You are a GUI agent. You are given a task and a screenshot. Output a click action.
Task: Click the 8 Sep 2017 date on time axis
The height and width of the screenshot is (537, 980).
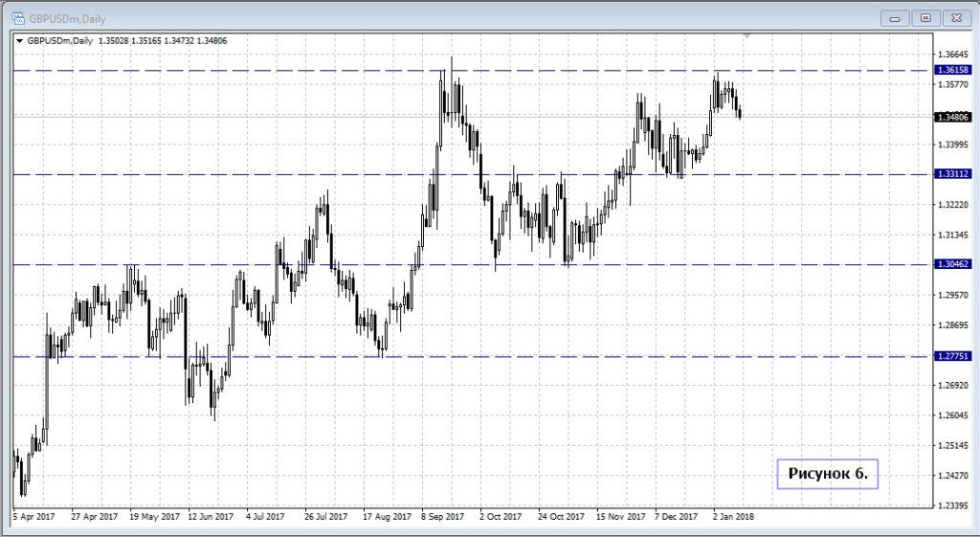coord(442,516)
